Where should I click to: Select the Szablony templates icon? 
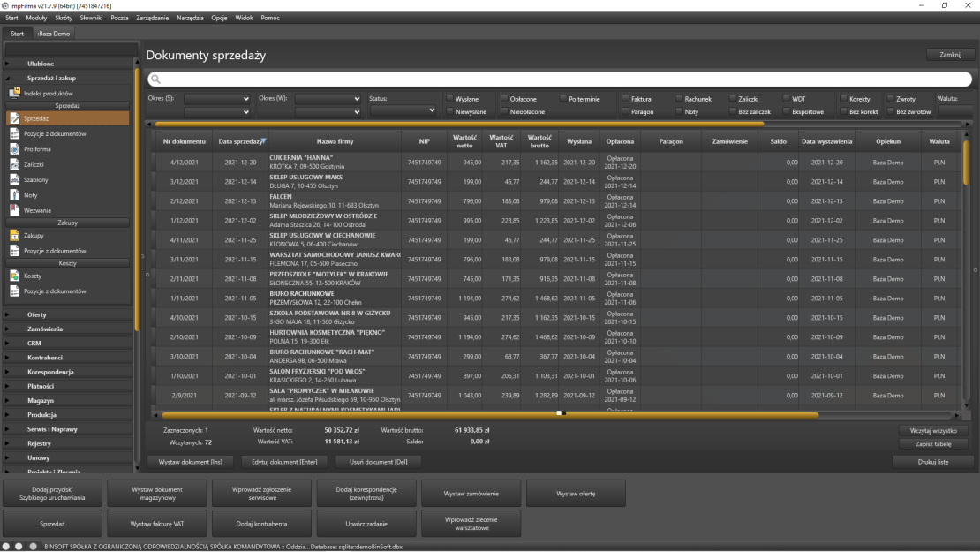pos(14,179)
